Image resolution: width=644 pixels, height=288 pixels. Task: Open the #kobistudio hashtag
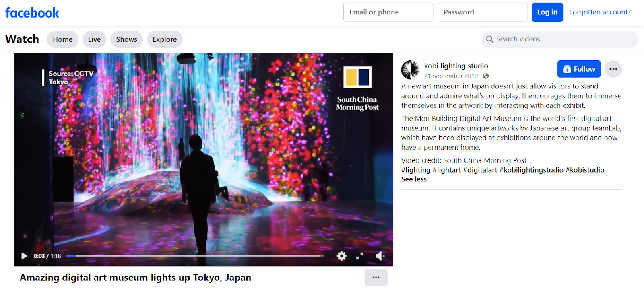[585, 170]
